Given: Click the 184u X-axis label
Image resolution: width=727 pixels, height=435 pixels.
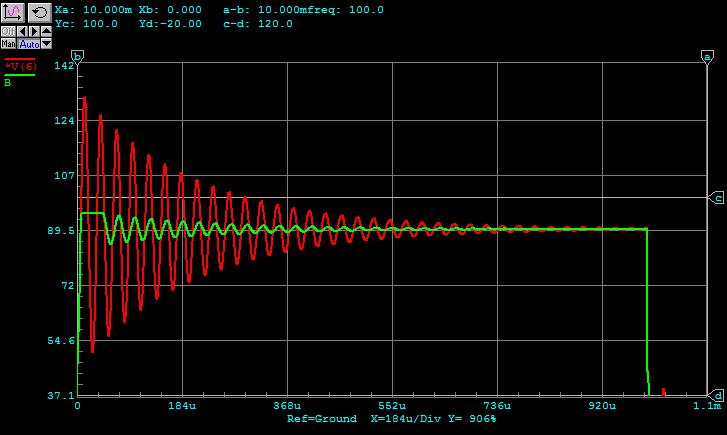Looking at the screenshot, I should click(182, 406).
